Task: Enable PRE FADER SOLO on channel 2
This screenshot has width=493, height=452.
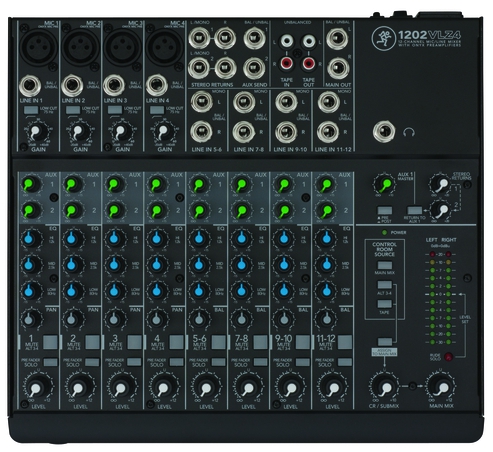Action: pyautogui.click(x=92, y=362)
